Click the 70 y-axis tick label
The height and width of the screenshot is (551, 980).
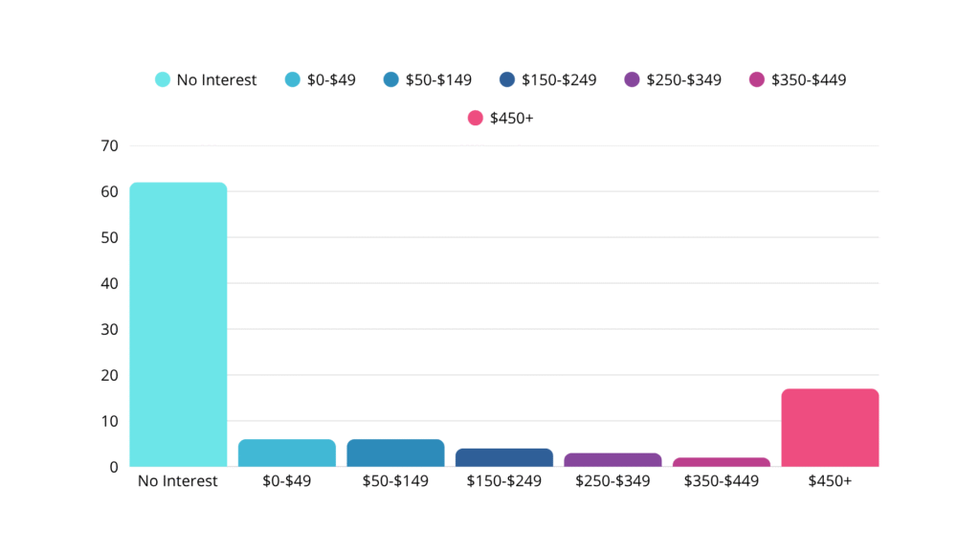pos(108,145)
